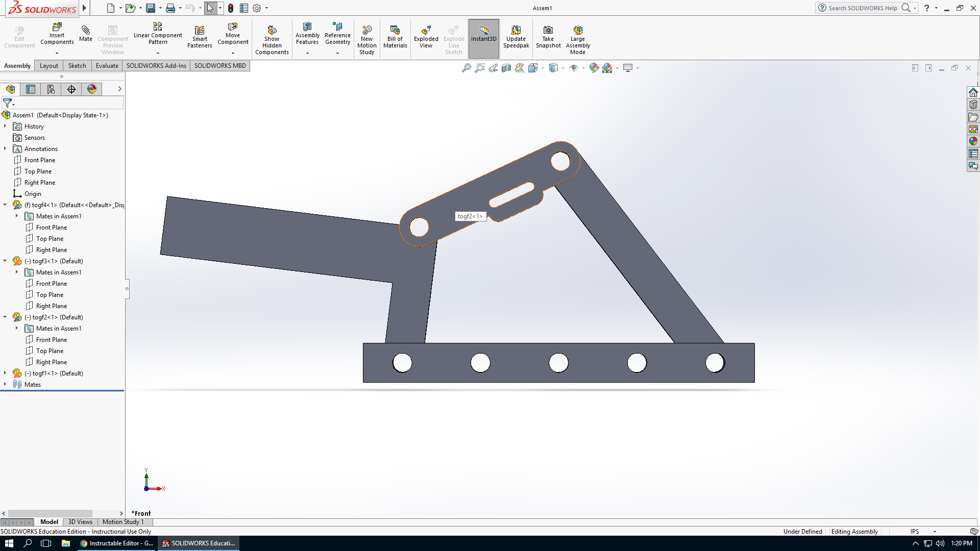Click the Rebuild traffic light icon
The height and width of the screenshot is (551, 980).
point(231,8)
